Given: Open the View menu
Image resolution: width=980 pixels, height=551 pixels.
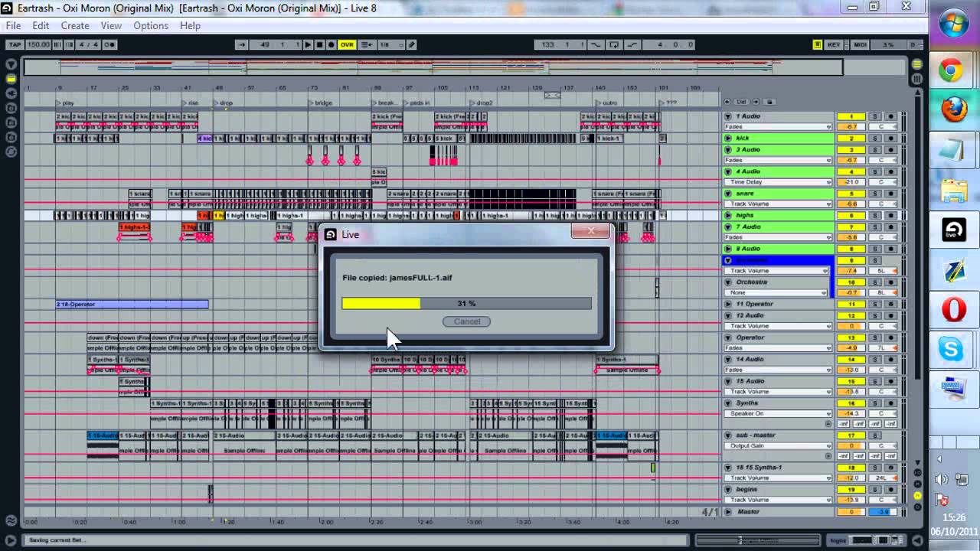Looking at the screenshot, I should pyautogui.click(x=111, y=25).
